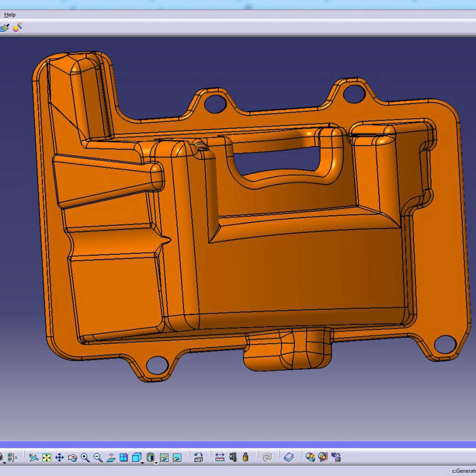Toggle Hide/Show for selected element
Viewport: 476px width, 476px height.
tap(164, 457)
